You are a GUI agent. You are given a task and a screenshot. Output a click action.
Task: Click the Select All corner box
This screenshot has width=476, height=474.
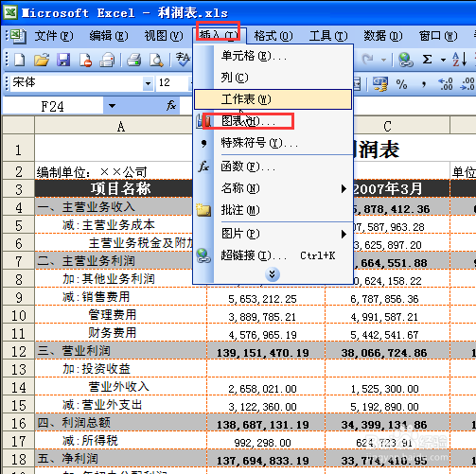pyautogui.click(x=18, y=126)
